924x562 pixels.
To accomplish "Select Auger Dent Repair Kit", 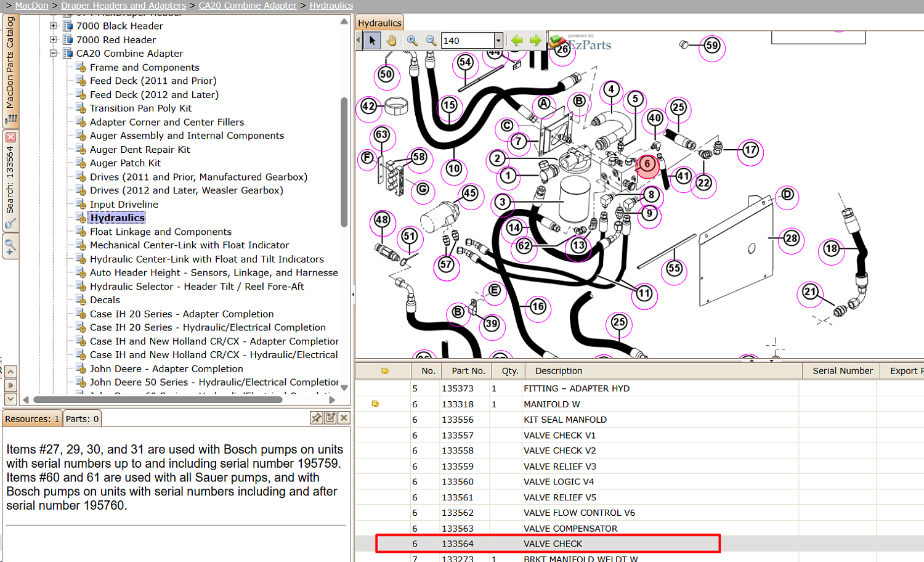I will tap(140, 149).
